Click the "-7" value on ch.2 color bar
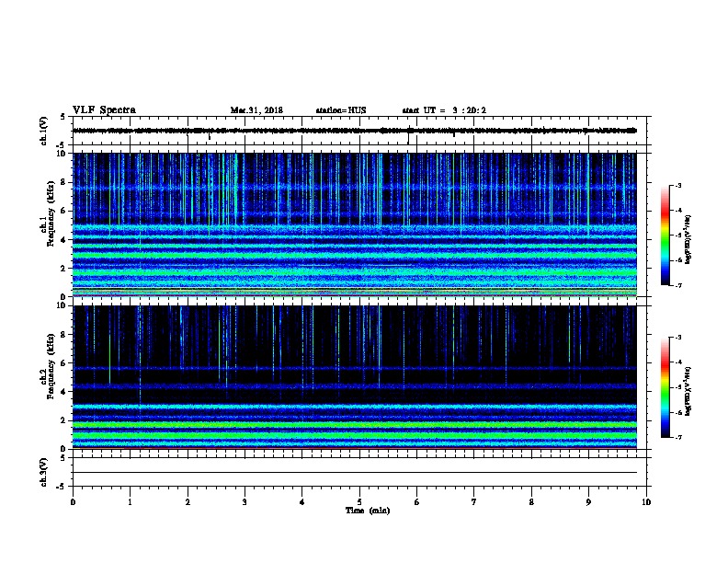This screenshot has height=563, width=728. pyautogui.click(x=678, y=437)
